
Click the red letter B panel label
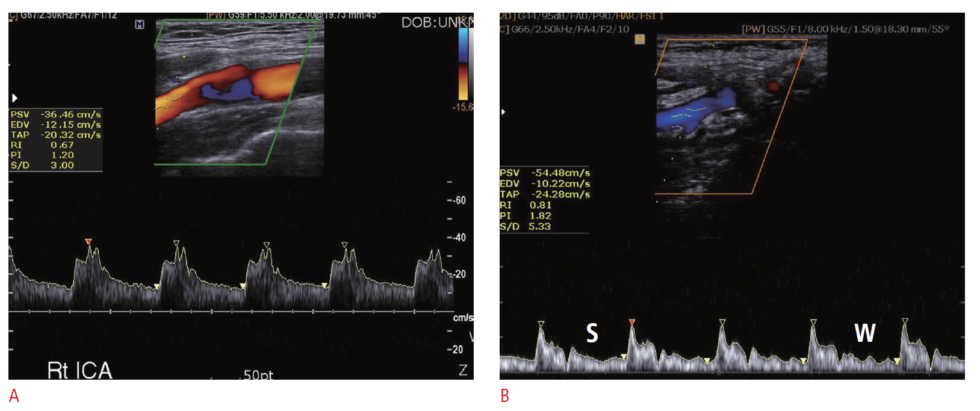[x=504, y=395]
